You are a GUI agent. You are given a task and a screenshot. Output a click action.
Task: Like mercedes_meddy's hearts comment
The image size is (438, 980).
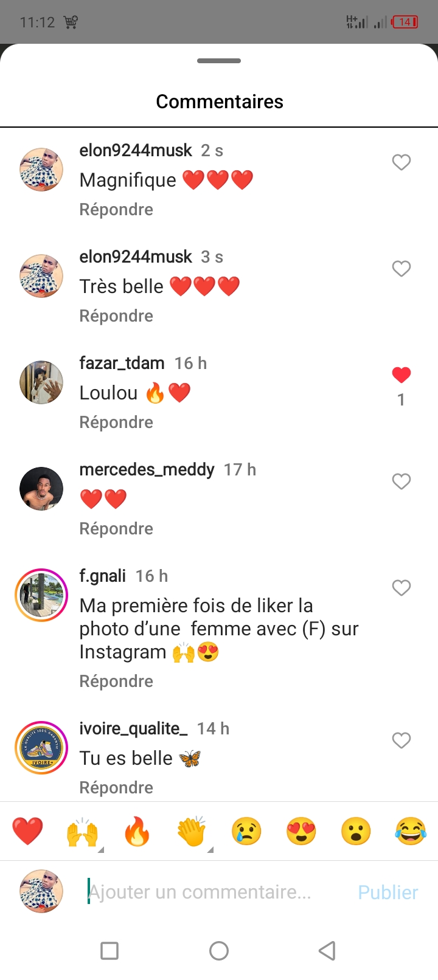tap(401, 481)
